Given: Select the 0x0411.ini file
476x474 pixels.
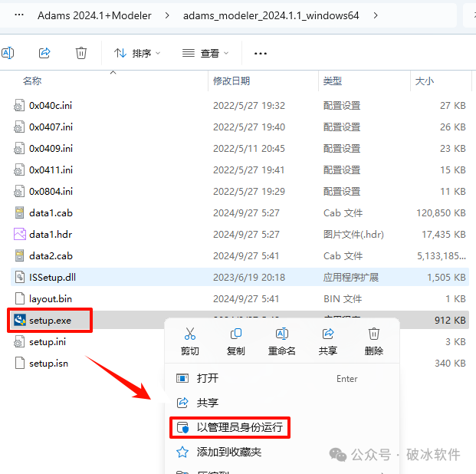Looking at the screenshot, I should click(x=240, y=170).
